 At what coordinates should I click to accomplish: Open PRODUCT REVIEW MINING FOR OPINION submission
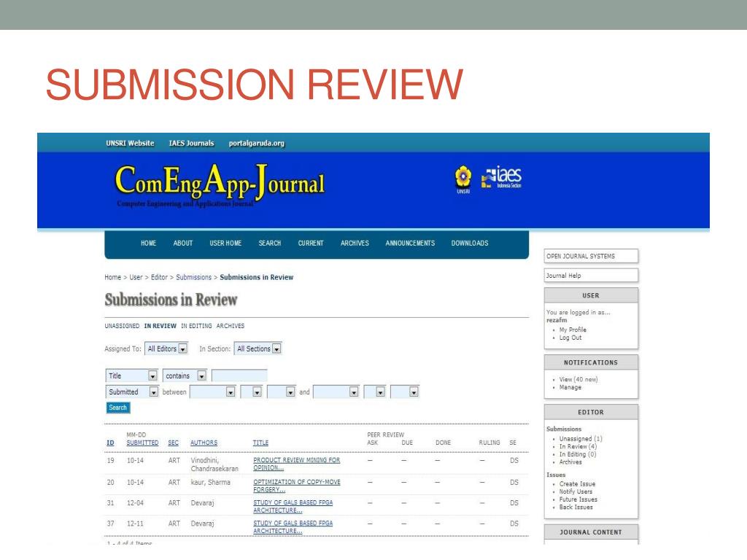coord(297,464)
